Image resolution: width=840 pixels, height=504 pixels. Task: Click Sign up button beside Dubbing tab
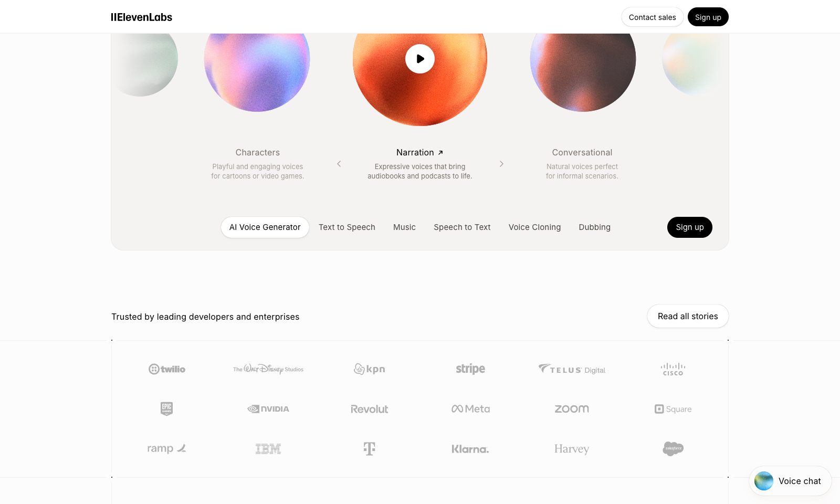(x=689, y=227)
